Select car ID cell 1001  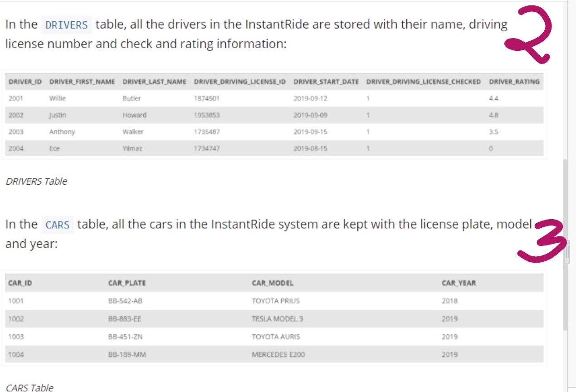16,301
